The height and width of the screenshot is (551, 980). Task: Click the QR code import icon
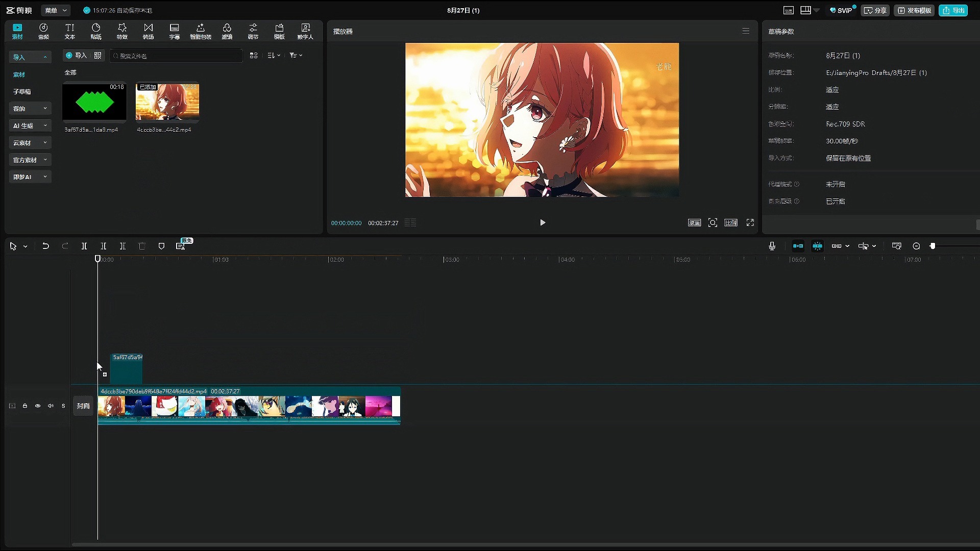pyautogui.click(x=98, y=55)
